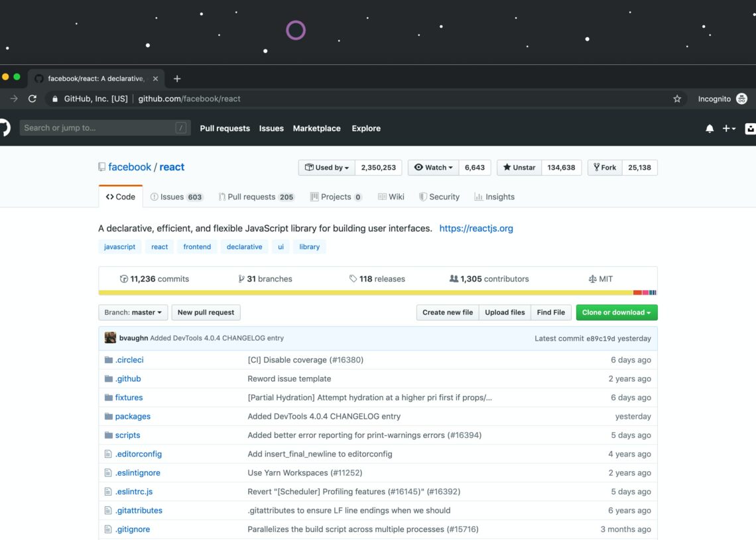This screenshot has height=540, width=756.
Task: Click the Create new file button
Action: (448, 313)
